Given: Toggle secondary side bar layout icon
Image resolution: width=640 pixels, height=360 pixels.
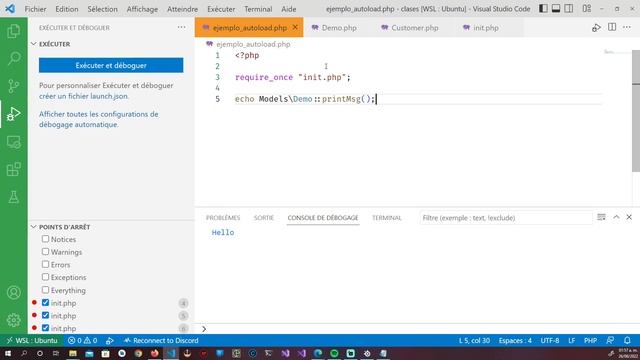Looking at the screenshot, I should [x=569, y=9].
